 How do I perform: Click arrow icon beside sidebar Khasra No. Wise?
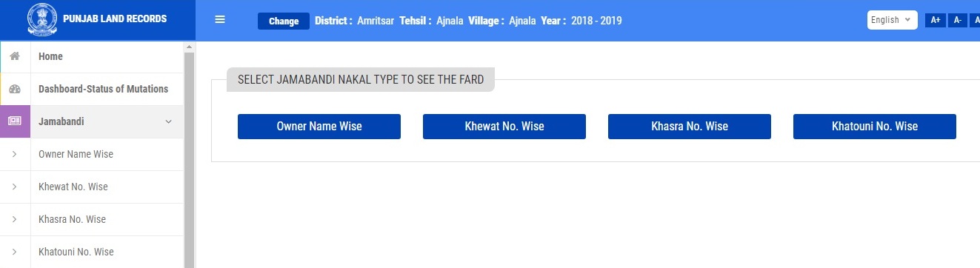point(15,219)
